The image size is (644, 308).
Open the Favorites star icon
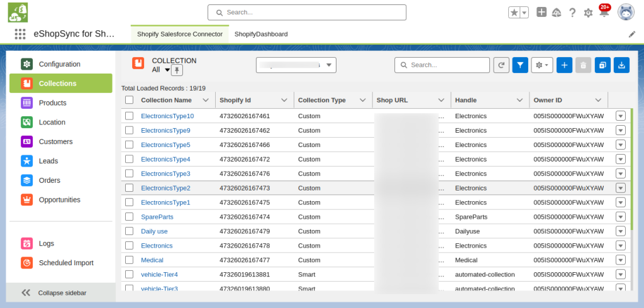[x=514, y=13]
